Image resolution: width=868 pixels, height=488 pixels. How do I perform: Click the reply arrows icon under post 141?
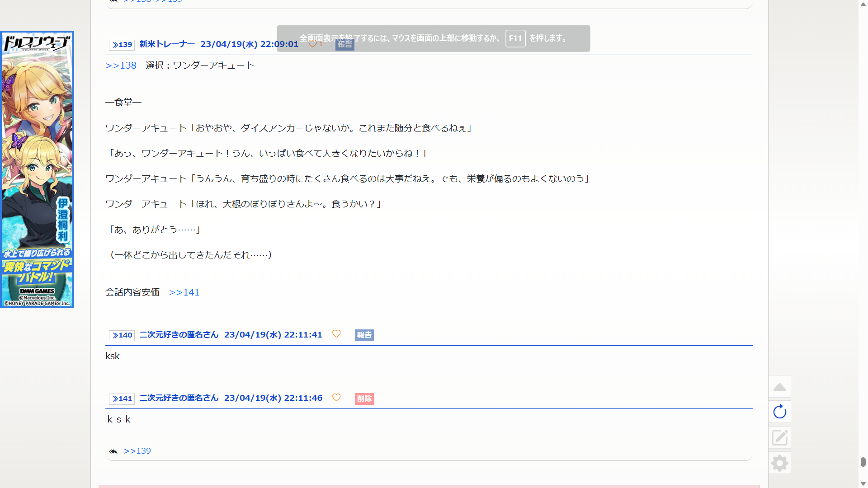click(x=113, y=451)
